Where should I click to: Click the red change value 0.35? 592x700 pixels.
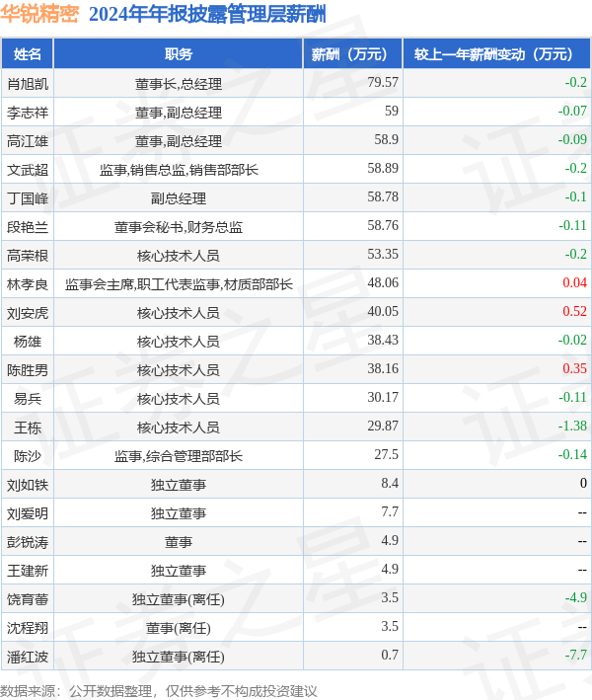click(x=574, y=368)
